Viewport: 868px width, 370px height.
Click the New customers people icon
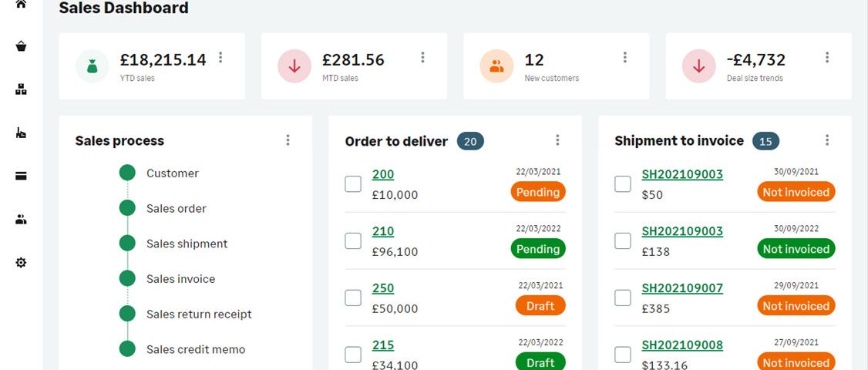pyautogui.click(x=496, y=66)
